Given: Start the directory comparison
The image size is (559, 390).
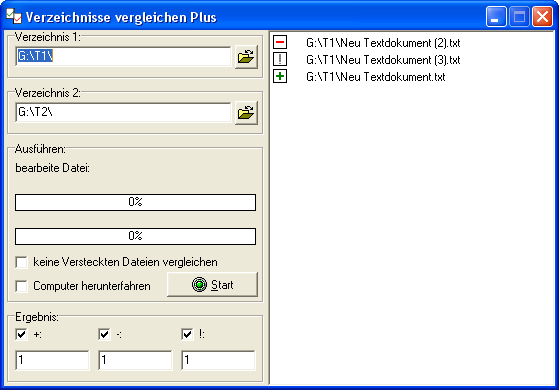Looking at the screenshot, I should [x=212, y=284].
